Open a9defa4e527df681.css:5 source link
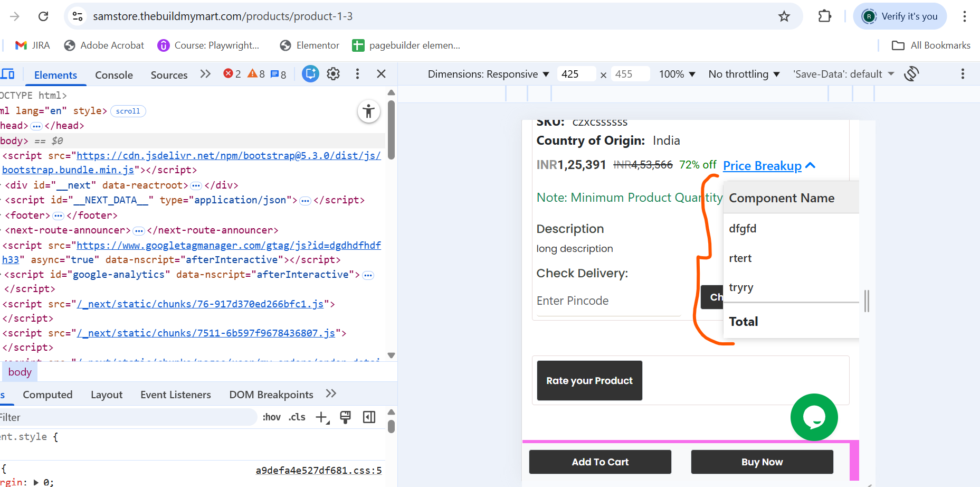Screen dimensions: 980x487 319,470
